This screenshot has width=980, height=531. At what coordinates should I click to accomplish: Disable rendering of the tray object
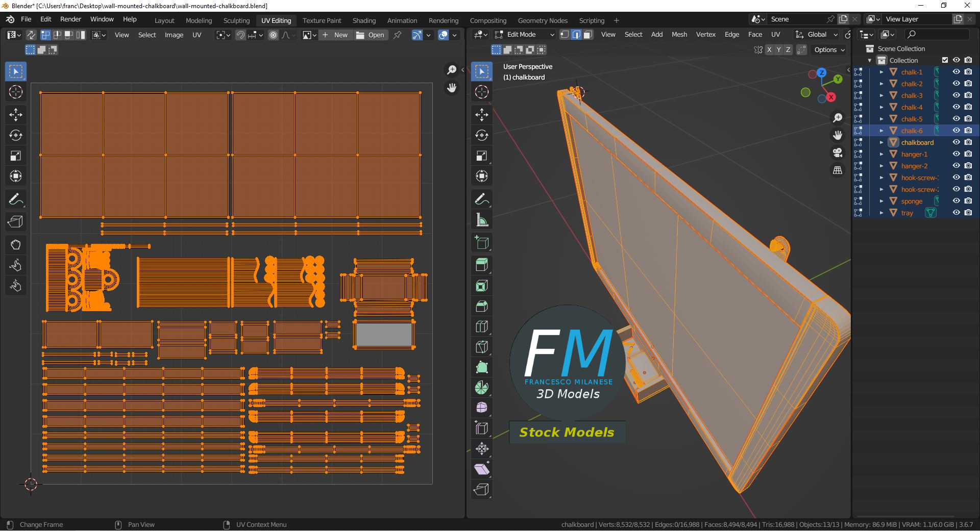(968, 213)
